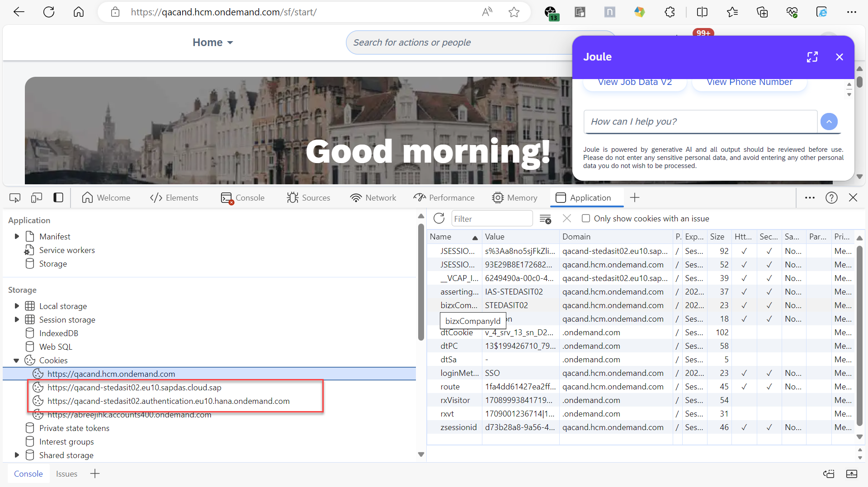Switch to the Console DevTools tab
Viewport: 868px width, 487px height.
coord(243,198)
